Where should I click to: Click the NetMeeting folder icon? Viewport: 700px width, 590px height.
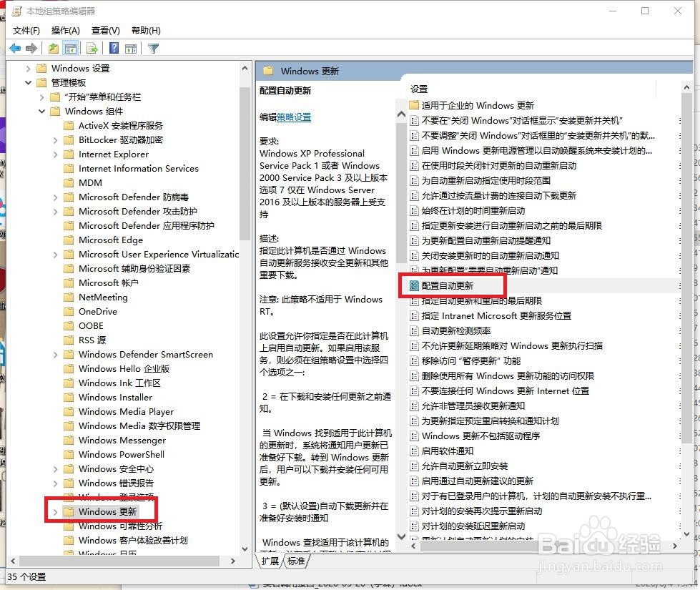[69, 297]
